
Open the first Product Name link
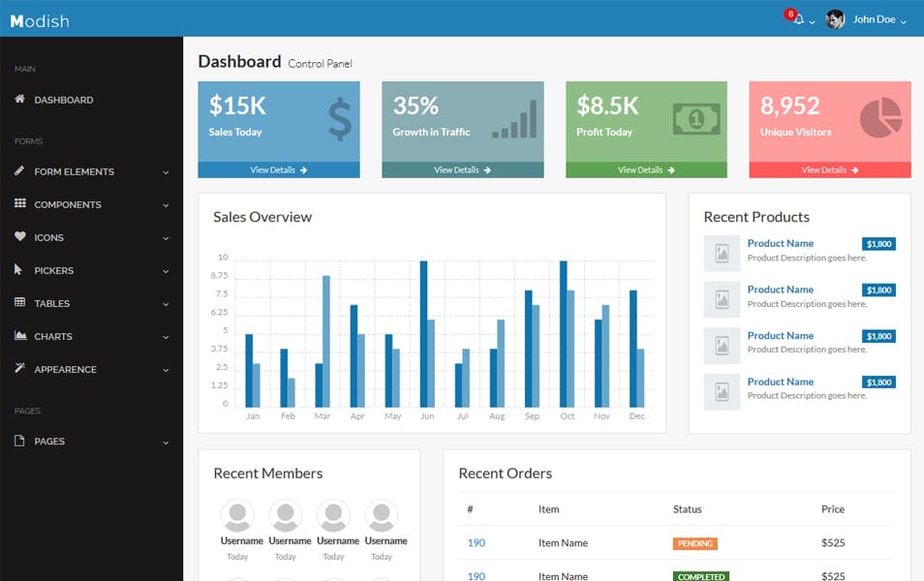coord(780,243)
